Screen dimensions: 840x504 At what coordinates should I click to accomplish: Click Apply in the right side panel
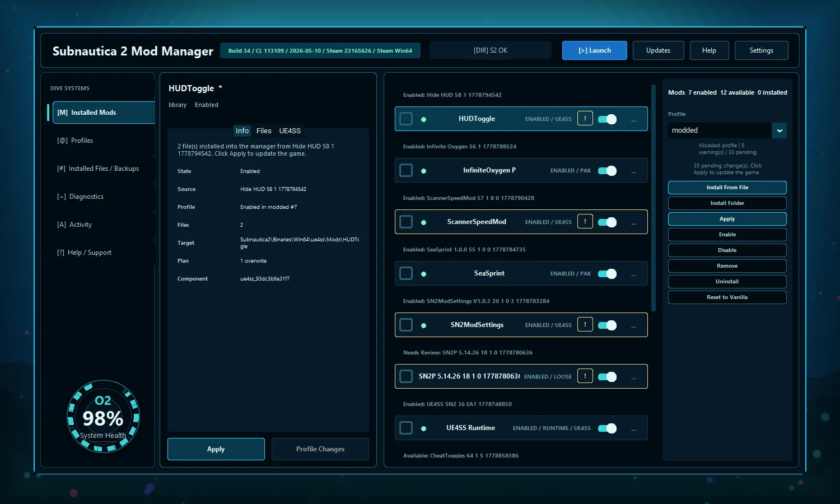point(727,219)
